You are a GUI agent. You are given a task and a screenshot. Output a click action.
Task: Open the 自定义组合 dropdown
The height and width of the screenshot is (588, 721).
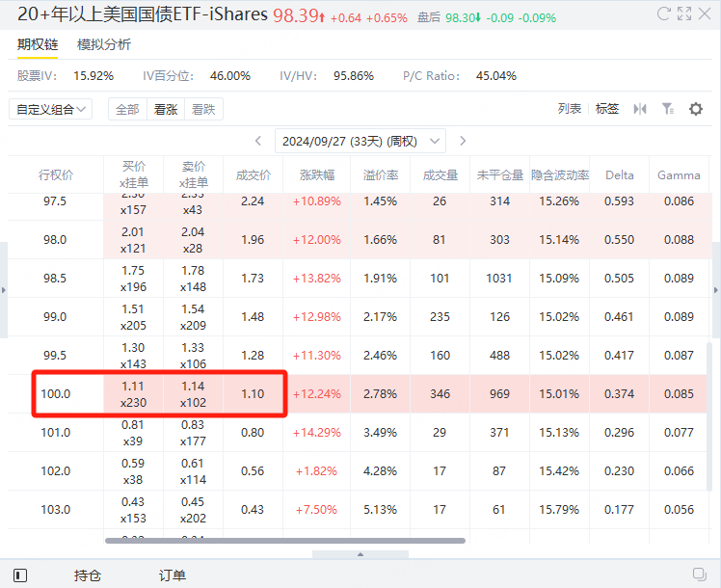[x=50, y=110]
